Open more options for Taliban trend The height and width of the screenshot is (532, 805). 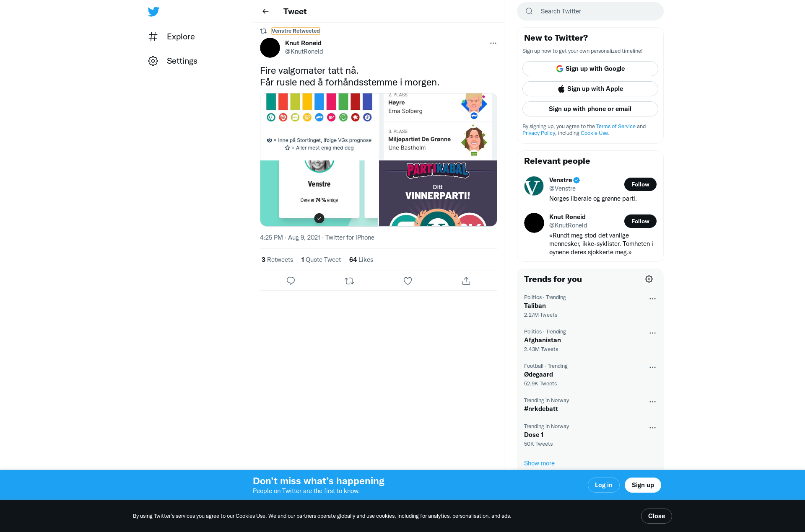tap(652, 299)
